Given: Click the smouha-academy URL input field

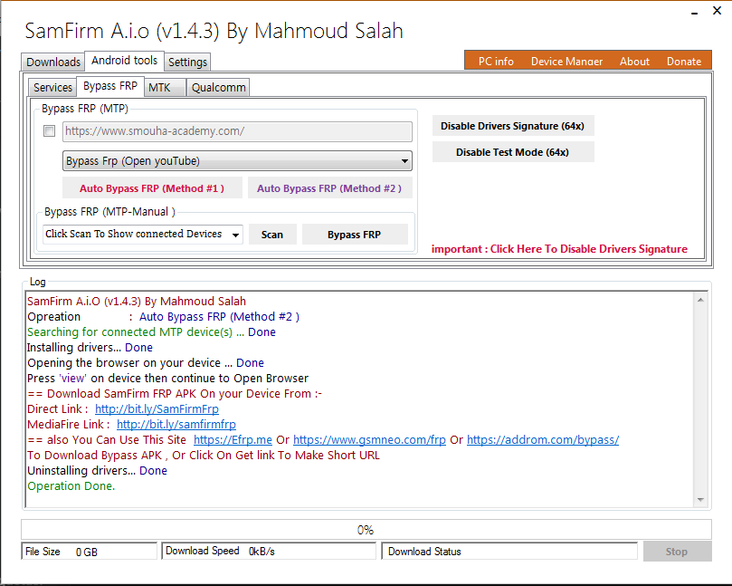Looking at the screenshot, I should pos(238,131).
